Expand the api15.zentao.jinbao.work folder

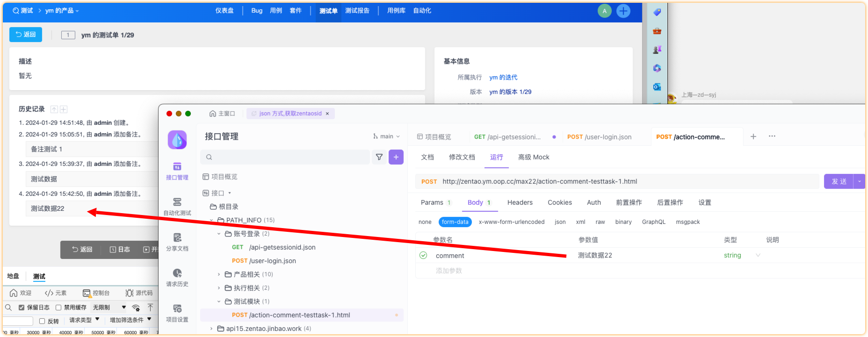[211, 329]
